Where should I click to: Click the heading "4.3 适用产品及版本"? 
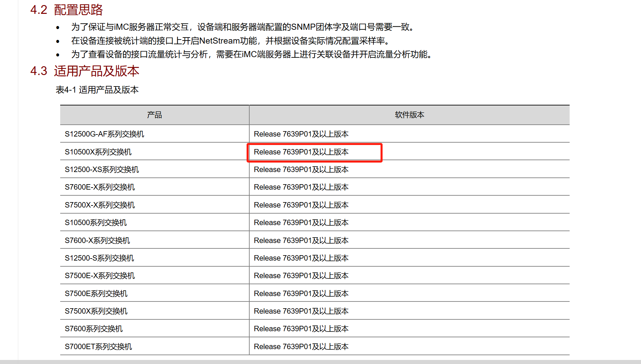point(85,71)
